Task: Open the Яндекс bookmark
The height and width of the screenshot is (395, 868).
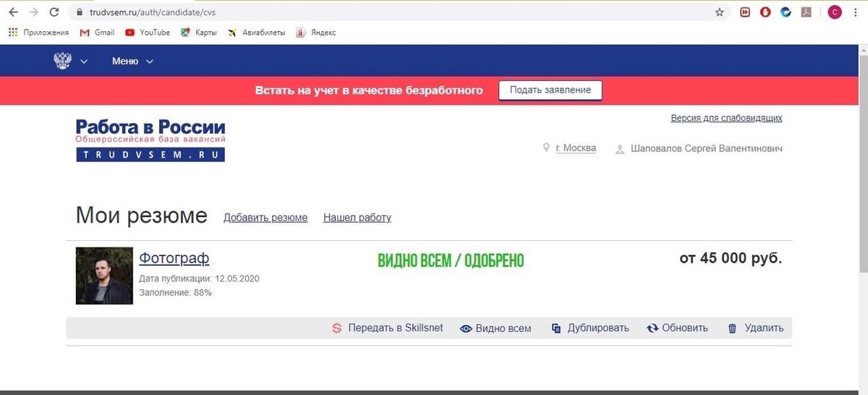Action: (315, 33)
